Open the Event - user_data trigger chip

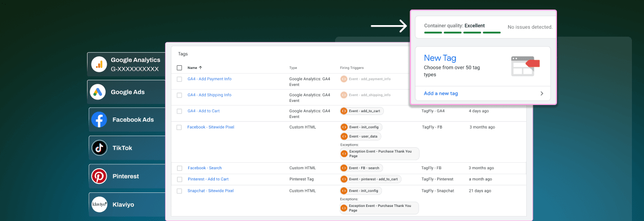(361, 136)
